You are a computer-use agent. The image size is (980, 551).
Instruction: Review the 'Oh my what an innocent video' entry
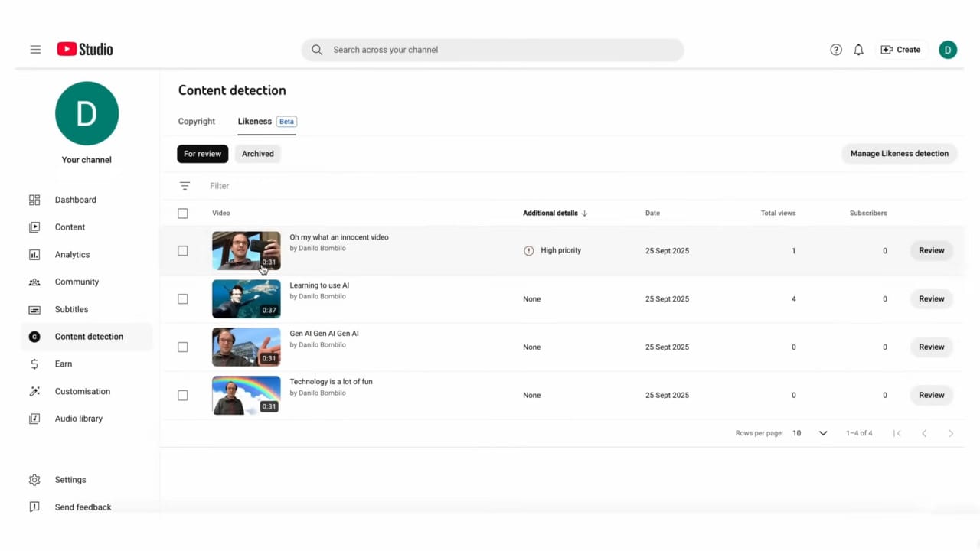[931, 250]
